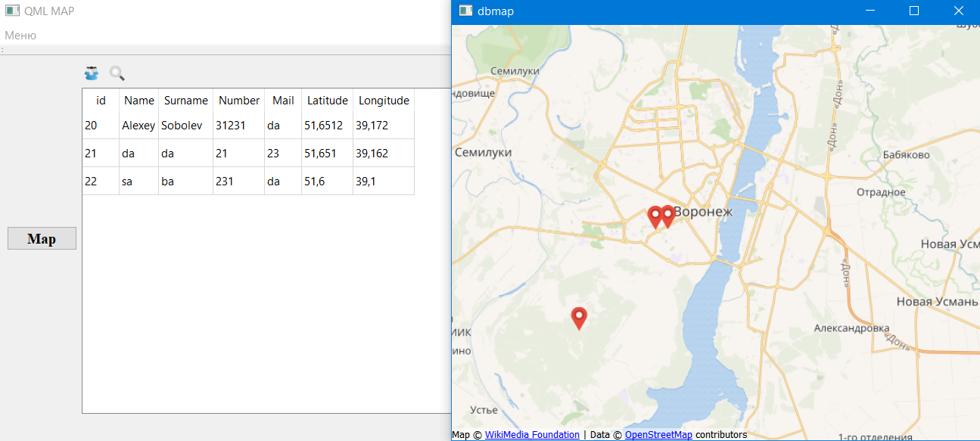Click the Mail column header
This screenshot has height=441, width=980.
point(282,100)
